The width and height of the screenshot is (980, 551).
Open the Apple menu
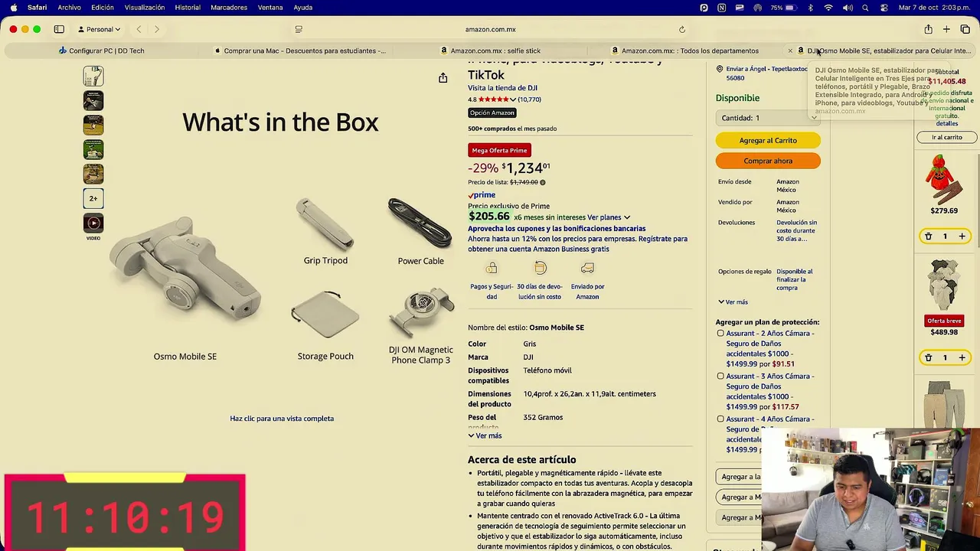pos(13,8)
